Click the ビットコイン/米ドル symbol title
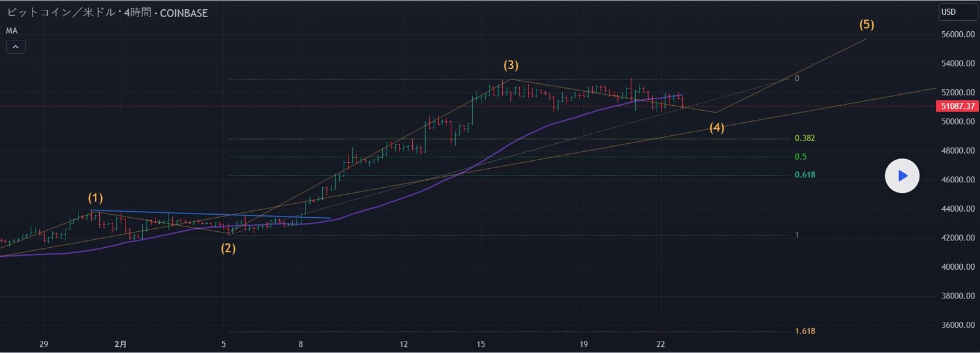980x353 pixels. point(60,13)
